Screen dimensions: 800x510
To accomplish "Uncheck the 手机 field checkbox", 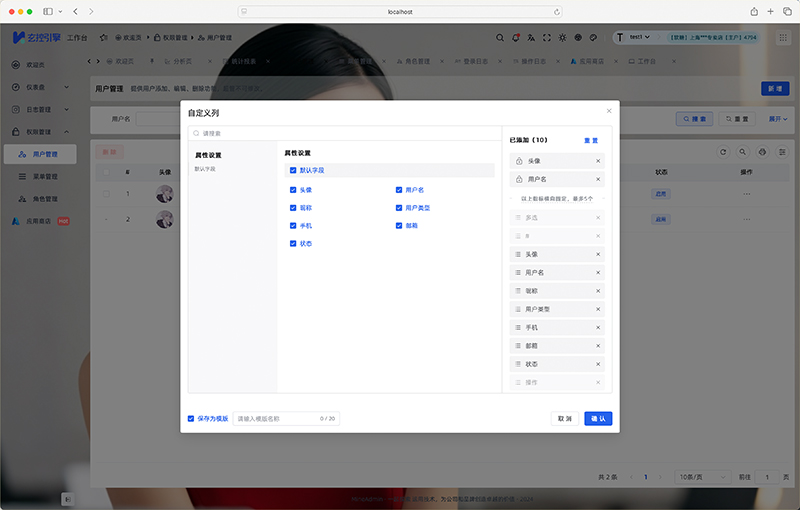I will (x=293, y=226).
